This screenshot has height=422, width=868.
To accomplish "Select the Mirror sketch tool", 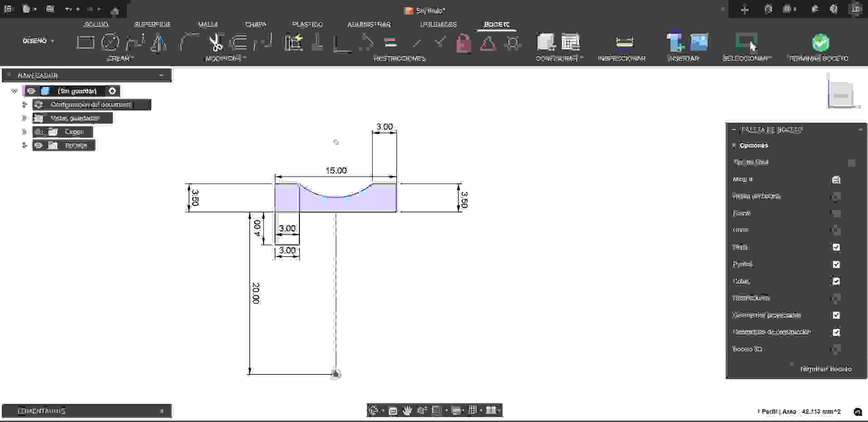I will pyautogui.click(x=159, y=43).
